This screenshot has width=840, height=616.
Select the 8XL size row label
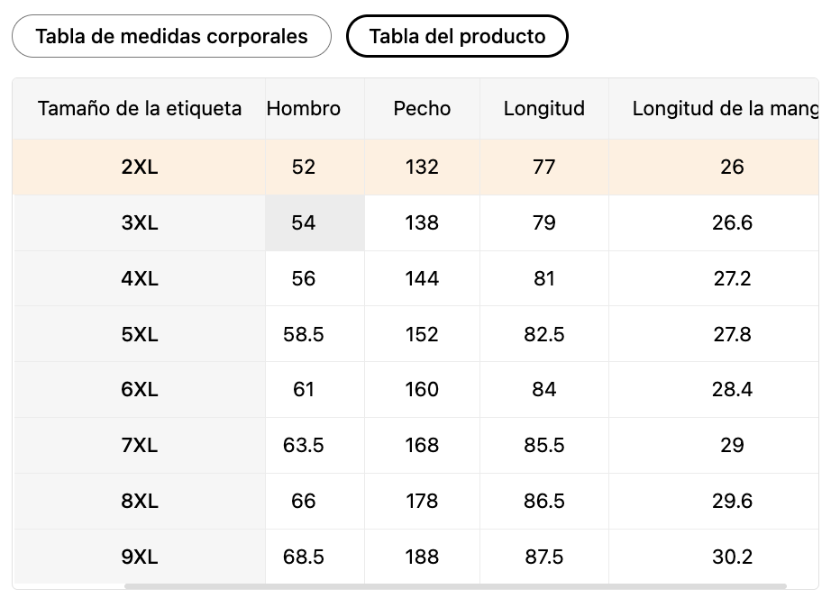(x=140, y=501)
